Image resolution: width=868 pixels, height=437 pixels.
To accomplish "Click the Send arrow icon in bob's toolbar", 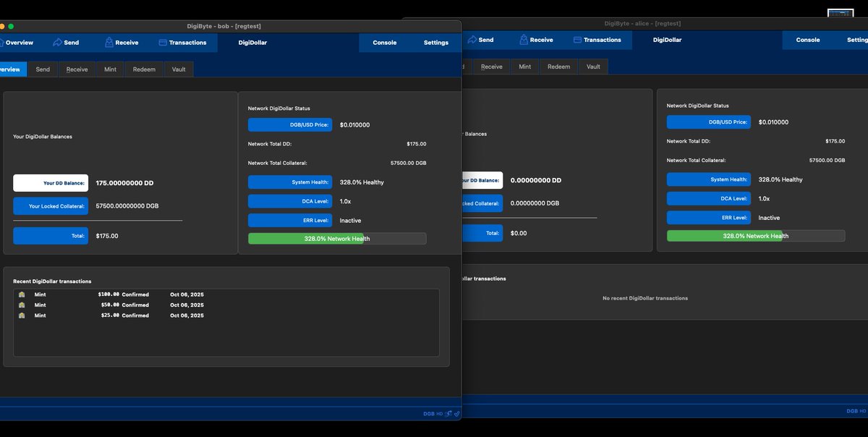I will coord(57,43).
